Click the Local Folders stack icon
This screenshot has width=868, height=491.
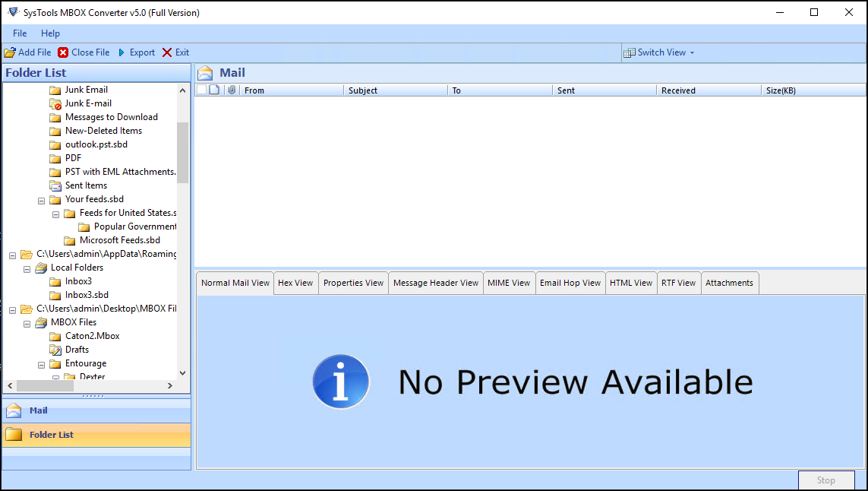click(41, 268)
